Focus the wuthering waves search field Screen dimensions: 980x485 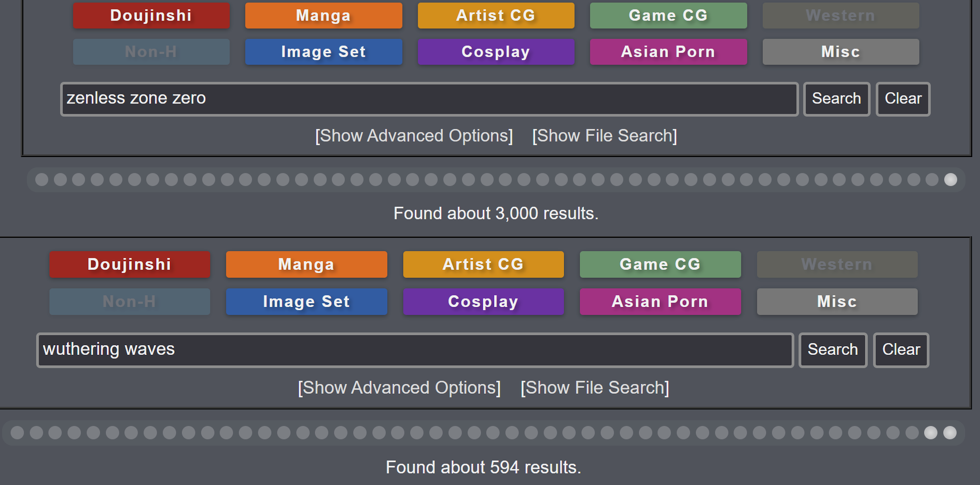415,350
